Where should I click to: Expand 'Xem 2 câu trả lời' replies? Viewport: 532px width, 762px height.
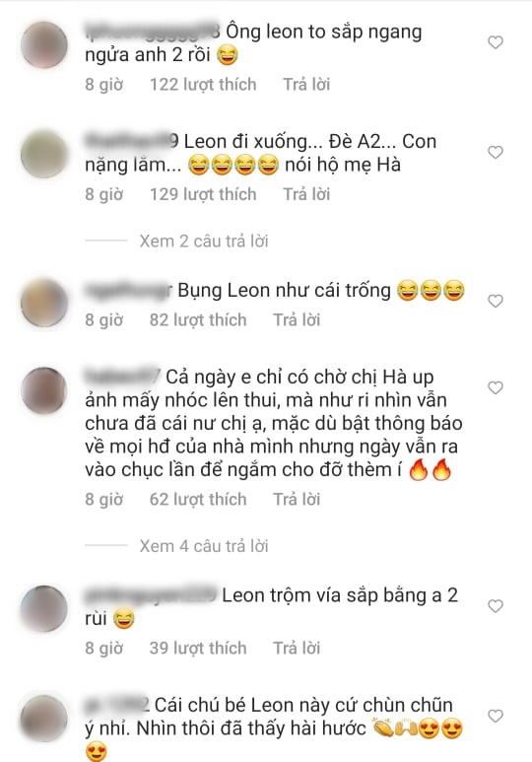204,242
